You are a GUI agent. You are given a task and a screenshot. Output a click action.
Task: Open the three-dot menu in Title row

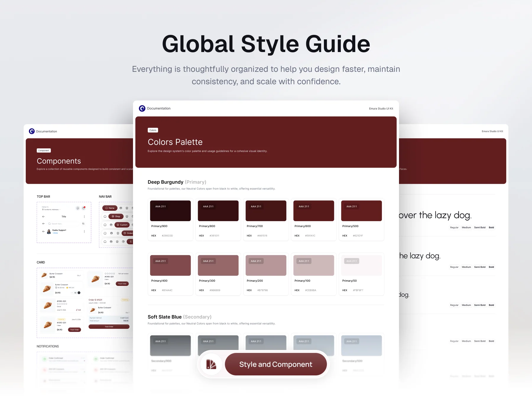point(84,217)
